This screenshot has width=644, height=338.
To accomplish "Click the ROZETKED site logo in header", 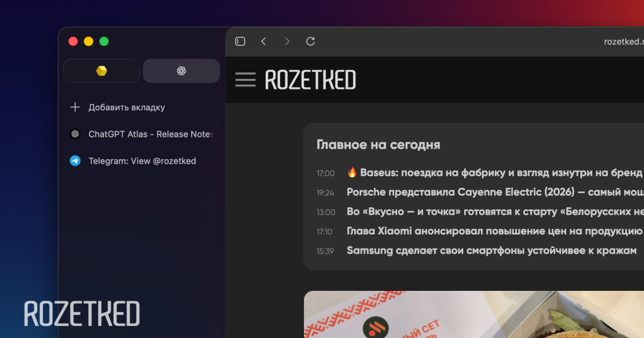I will coord(310,80).
